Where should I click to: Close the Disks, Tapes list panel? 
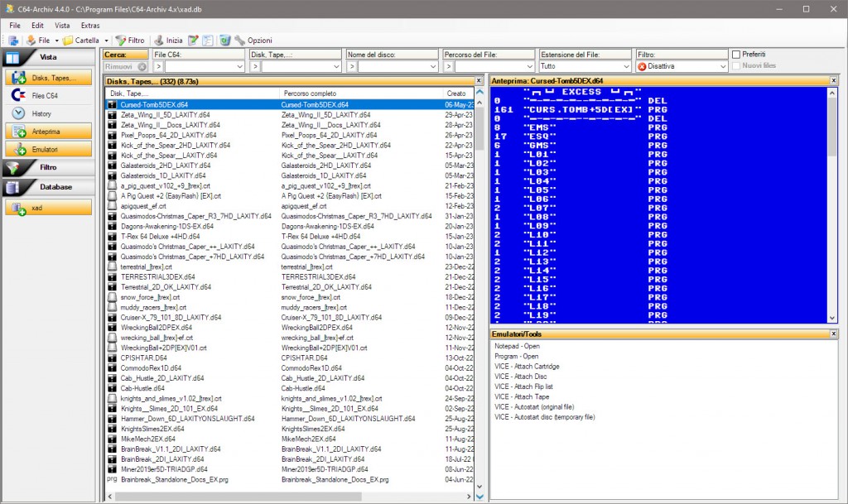coord(479,80)
